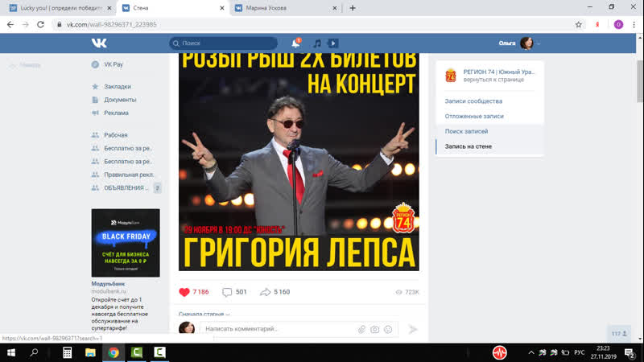The width and height of the screenshot is (644, 362).
Task: Open Calculator from the taskbar
Action: pyautogui.click(x=68, y=352)
